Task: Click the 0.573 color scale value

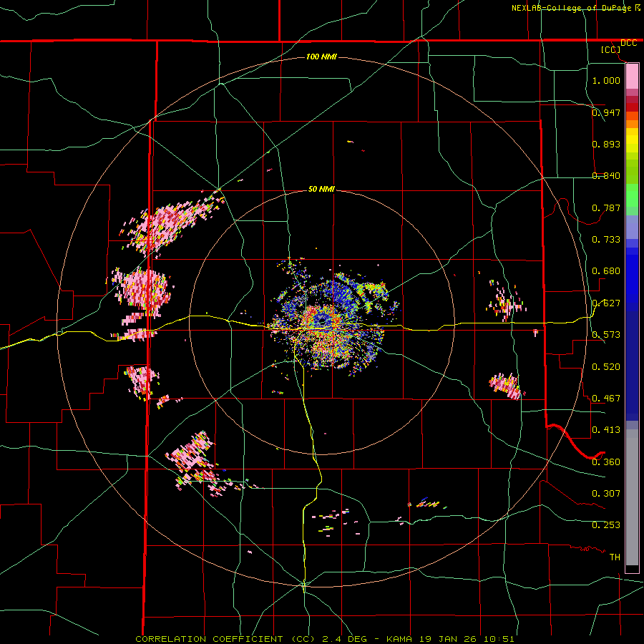Action: click(606, 335)
